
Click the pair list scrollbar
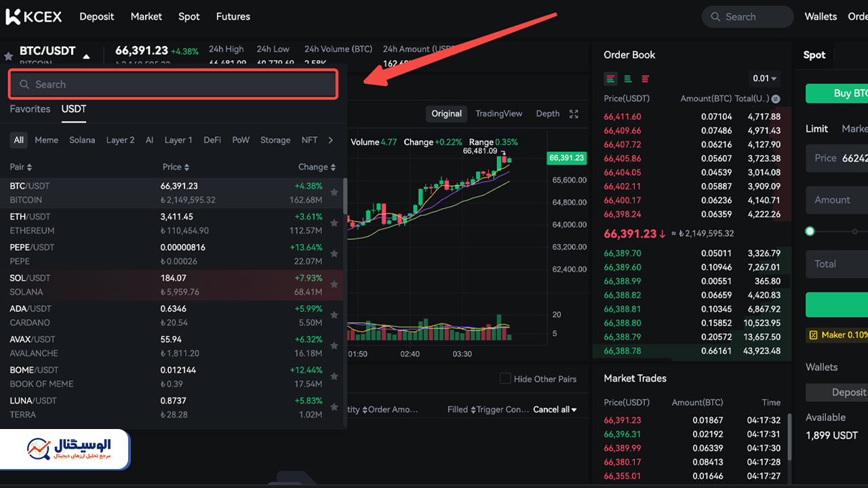(x=345, y=196)
